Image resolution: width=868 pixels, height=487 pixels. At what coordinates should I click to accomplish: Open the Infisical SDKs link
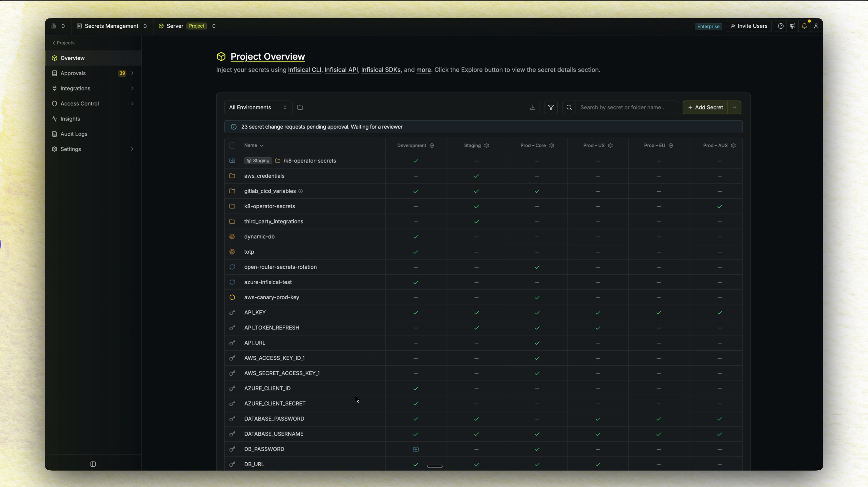click(381, 70)
